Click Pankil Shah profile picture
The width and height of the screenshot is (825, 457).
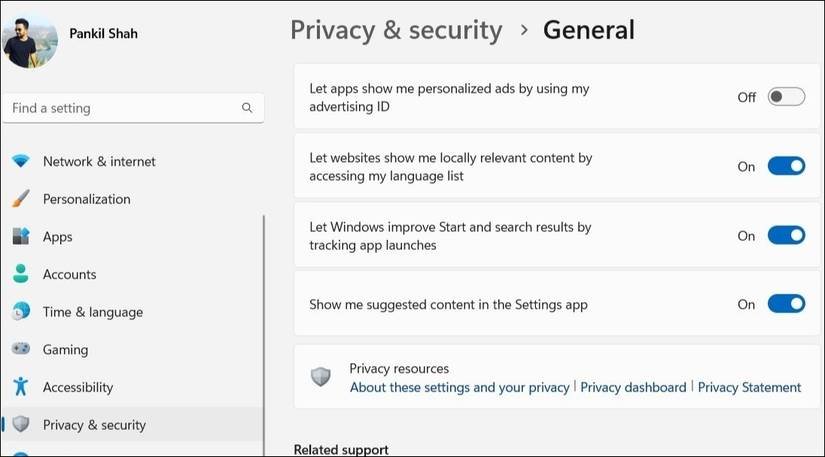click(30, 39)
